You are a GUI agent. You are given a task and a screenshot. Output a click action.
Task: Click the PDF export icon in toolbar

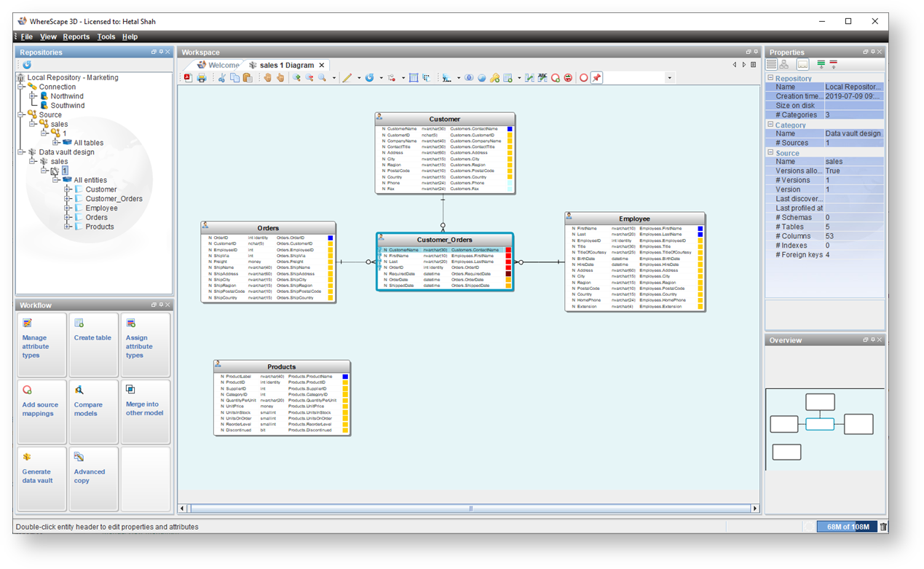pyautogui.click(x=188, y=78)
